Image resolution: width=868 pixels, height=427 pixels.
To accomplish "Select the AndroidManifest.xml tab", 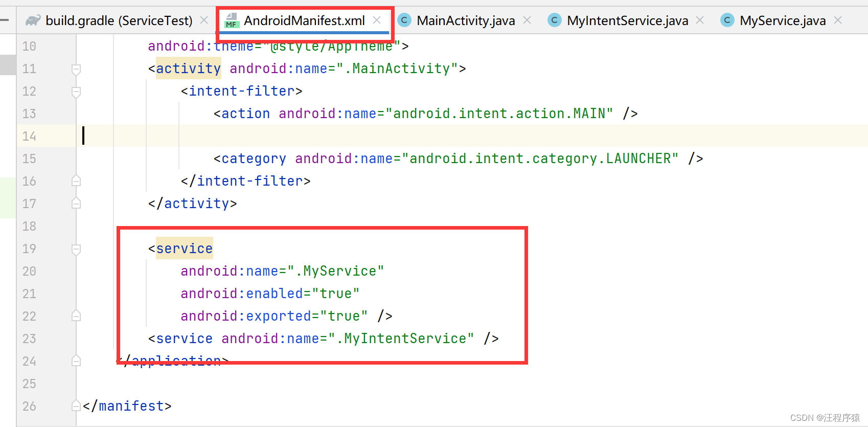I will pos(304,20).
